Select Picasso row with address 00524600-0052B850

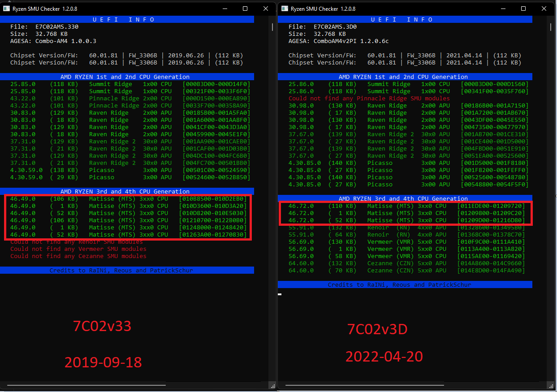(130, 177)
